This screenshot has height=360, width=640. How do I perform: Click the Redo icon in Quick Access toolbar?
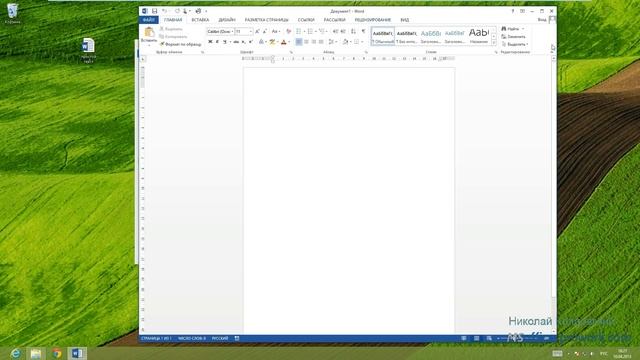coord(177,11)
